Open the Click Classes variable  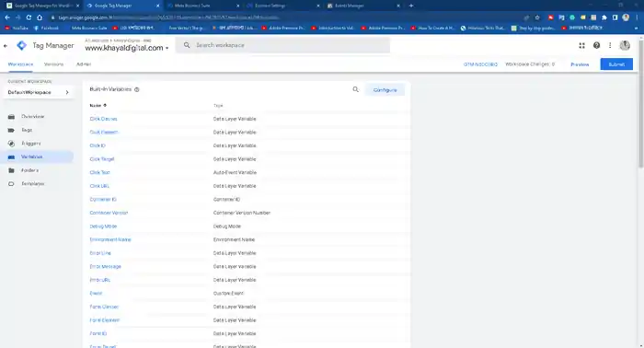tap(103, 119)
